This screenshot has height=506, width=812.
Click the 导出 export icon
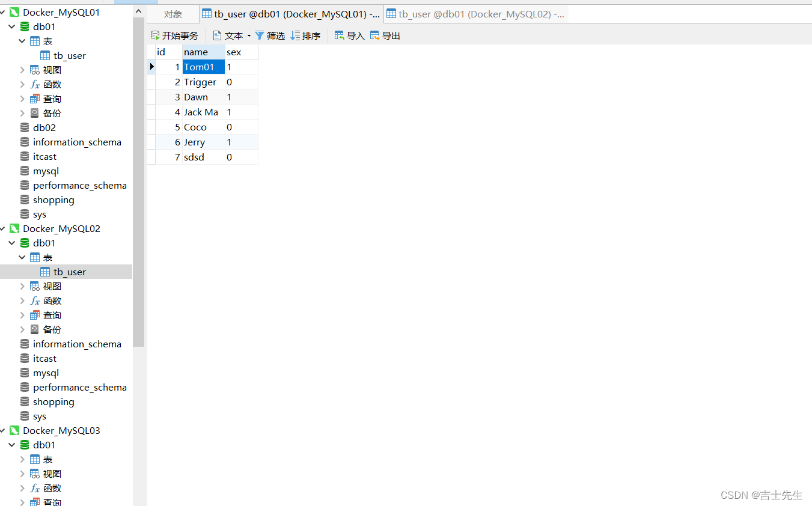tap(375, 35)
